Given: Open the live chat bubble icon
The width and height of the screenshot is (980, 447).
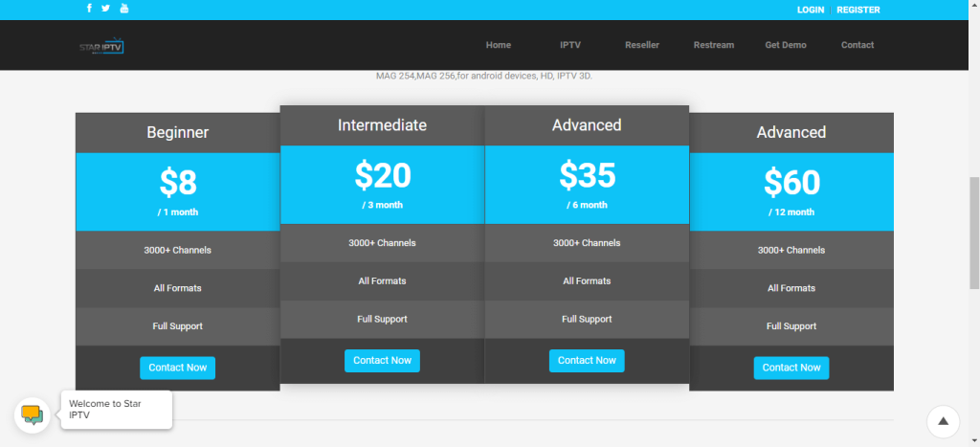Looking at the screenshot, I should pos(32,415).
